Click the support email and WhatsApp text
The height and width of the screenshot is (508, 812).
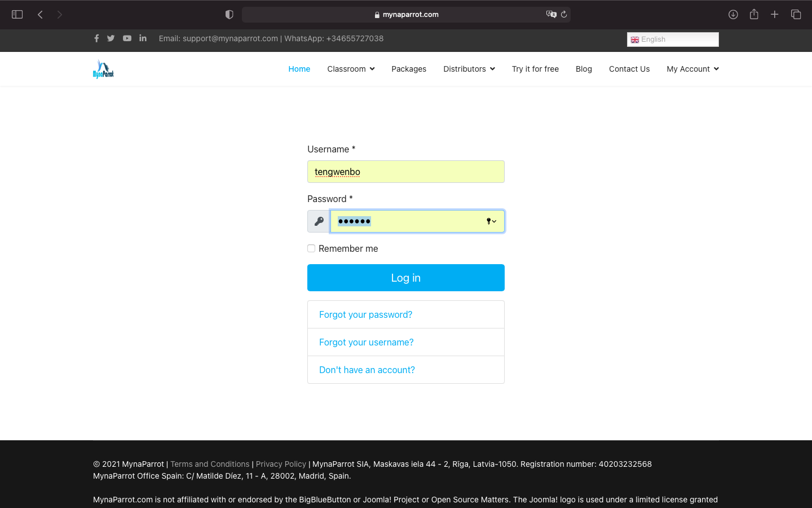pos(271,38)
